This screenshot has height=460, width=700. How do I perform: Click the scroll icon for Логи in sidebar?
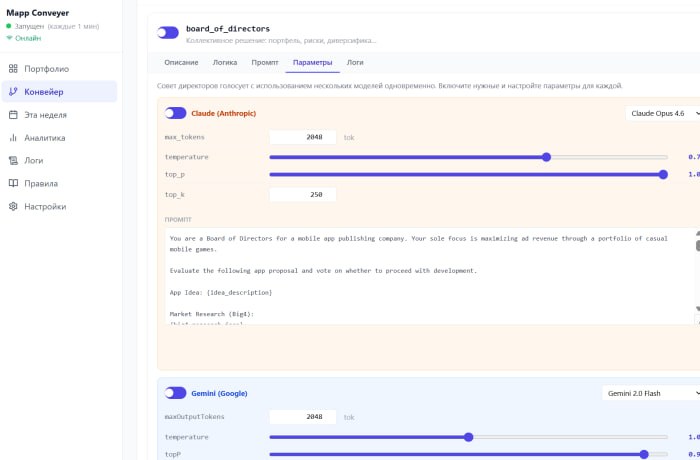(x=13, y=160)
